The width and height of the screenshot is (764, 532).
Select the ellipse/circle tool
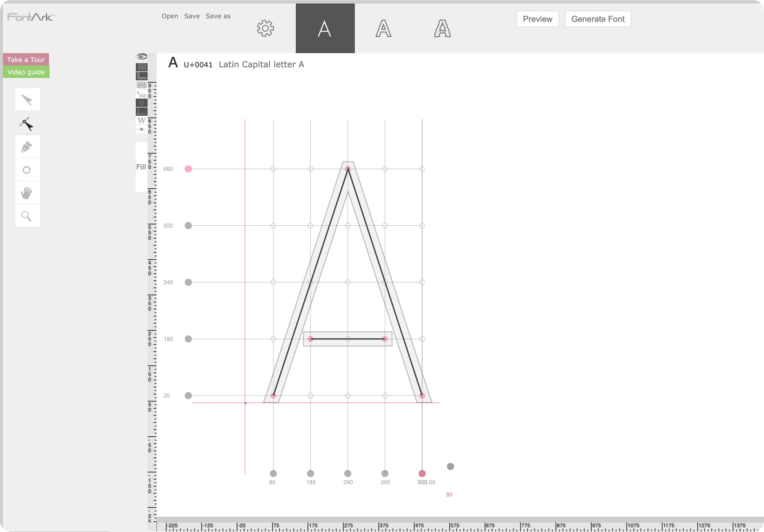27,170
